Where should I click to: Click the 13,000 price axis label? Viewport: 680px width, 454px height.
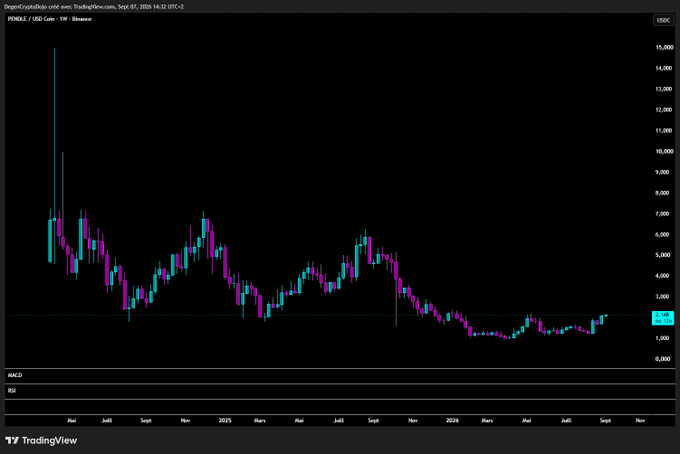tap(664, 89)
